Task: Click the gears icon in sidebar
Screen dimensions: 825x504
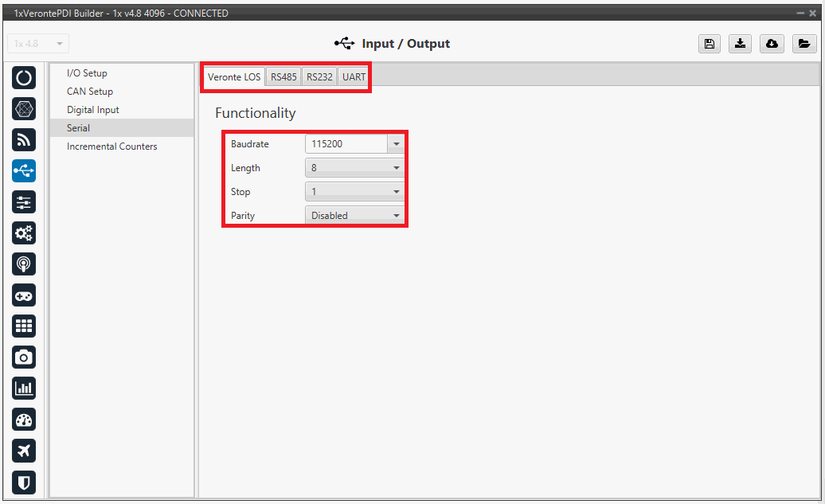Action: pyautogui.click(x=24, y=233)
